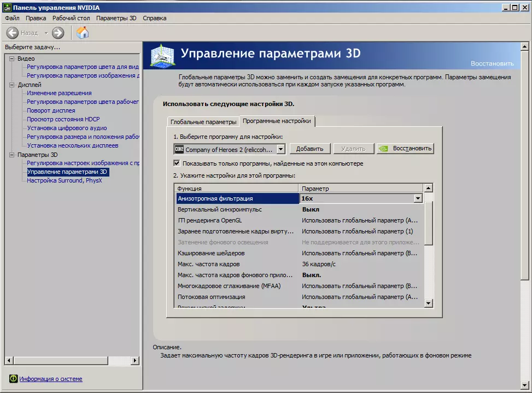Viewport: 532px width, 393px height.
Task: Select Изменение разрешения tree item
Action: [59, 93]
